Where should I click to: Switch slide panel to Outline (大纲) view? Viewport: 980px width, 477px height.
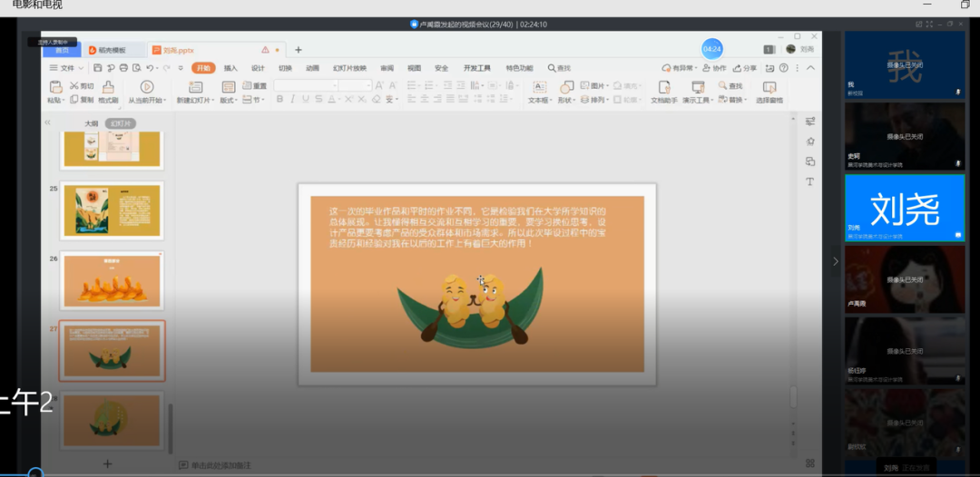click(92, 123)
